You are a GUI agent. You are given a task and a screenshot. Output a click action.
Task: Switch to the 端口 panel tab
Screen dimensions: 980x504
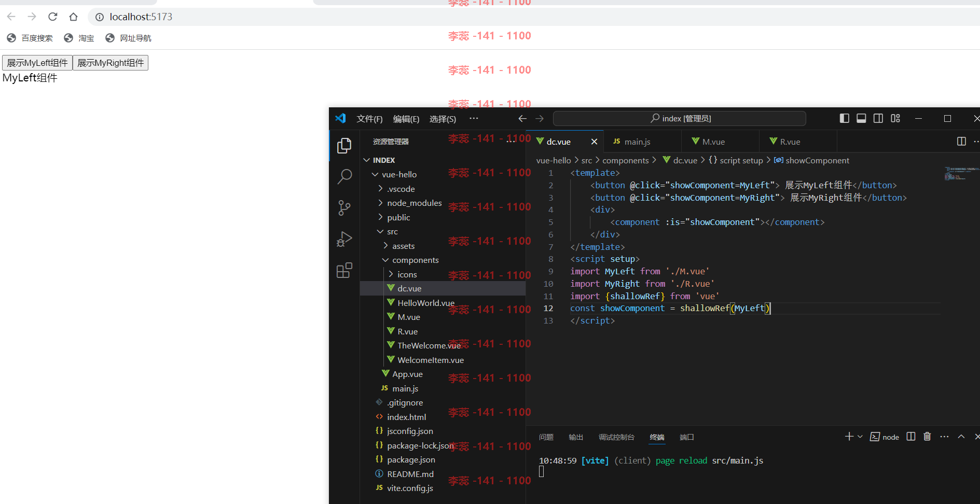(687, 437)
